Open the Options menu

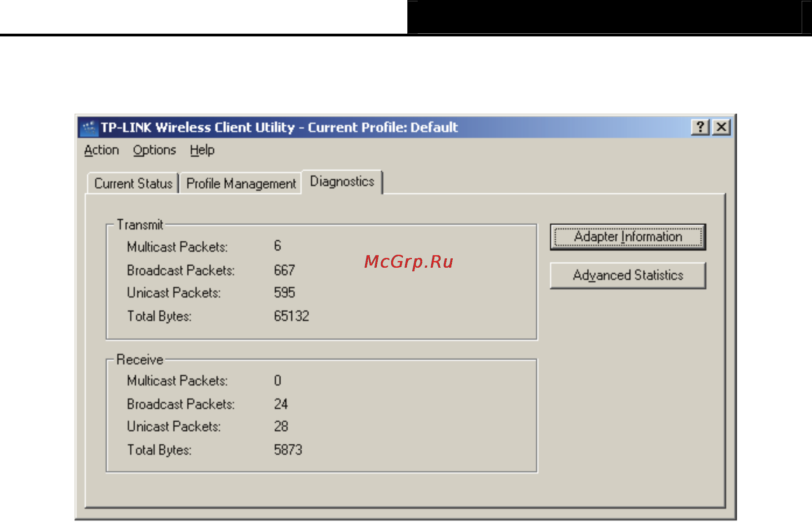click(154, 150)
